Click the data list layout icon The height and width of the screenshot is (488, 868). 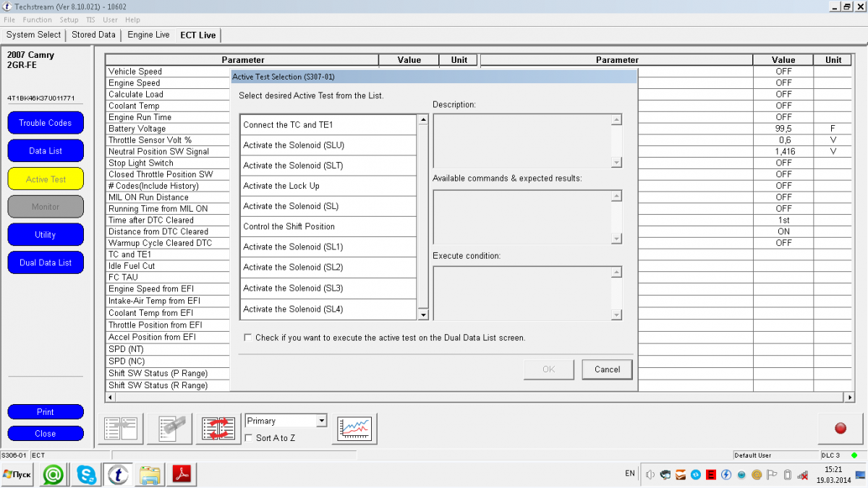(121, 429)
